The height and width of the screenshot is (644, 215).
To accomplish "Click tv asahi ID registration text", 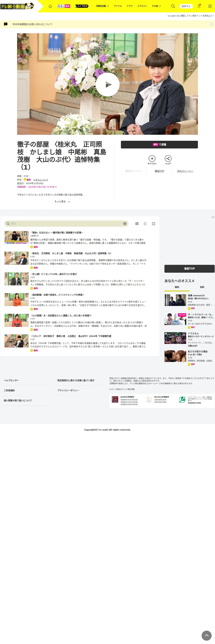I will coord(191,16).
